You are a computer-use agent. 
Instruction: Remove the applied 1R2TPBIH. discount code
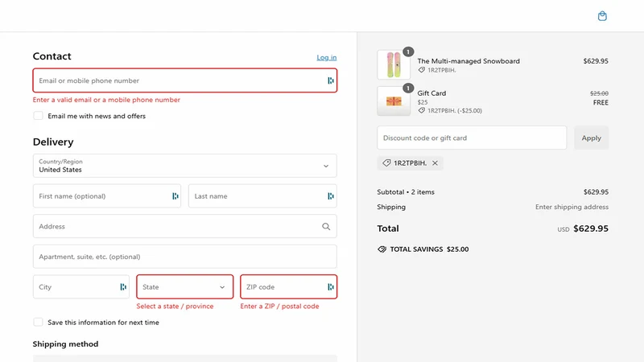435,163
